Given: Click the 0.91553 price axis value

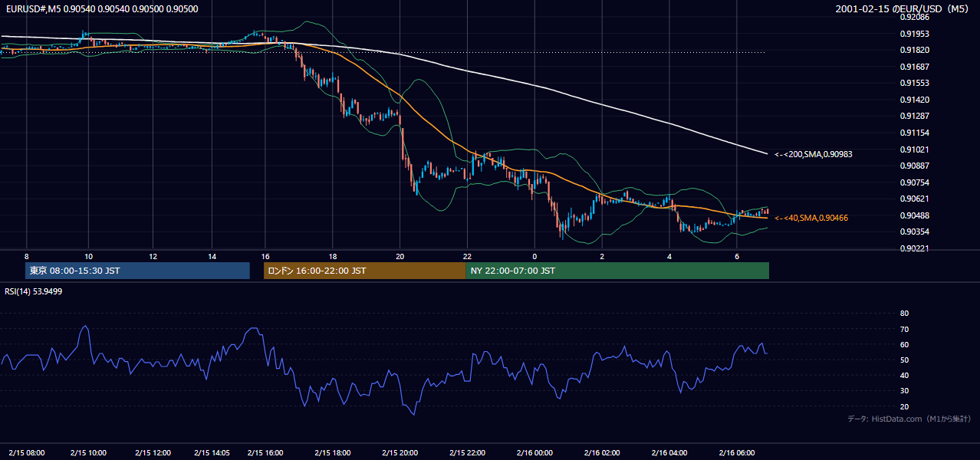Looking at the screenshot, I should (914, 83).
